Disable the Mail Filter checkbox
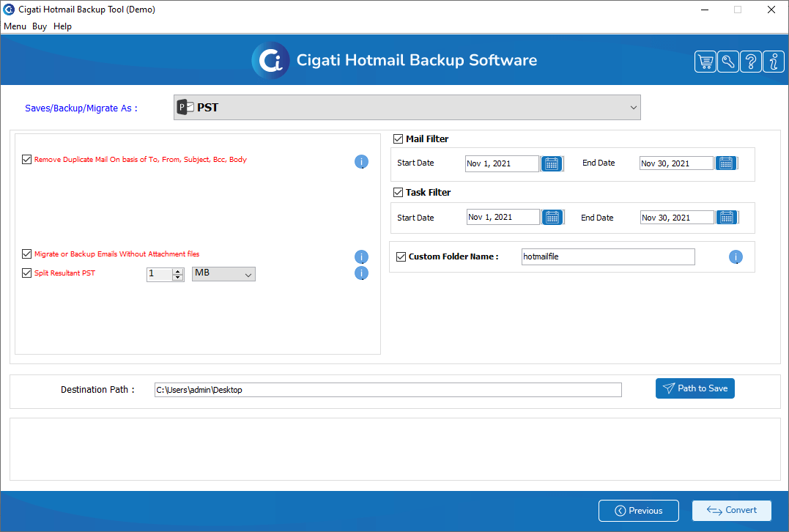Viewport: 789px width, 532px height. 398,139
